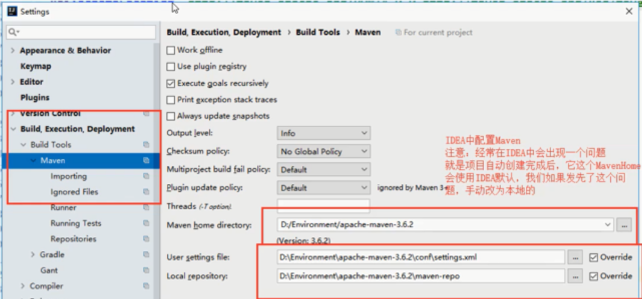Uncheck Execute goals recursively

click(x=171, y=83)
